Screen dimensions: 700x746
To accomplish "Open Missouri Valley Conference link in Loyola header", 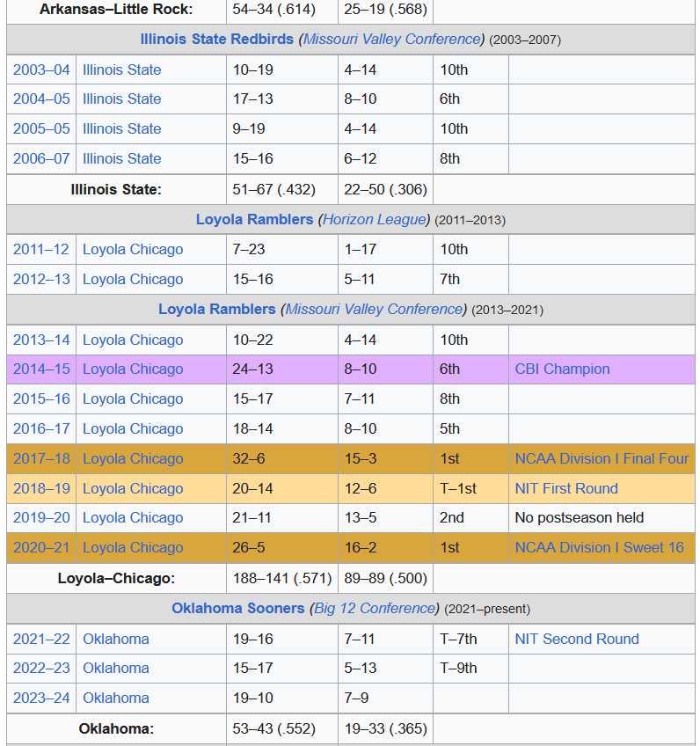I will pos(374,310).
